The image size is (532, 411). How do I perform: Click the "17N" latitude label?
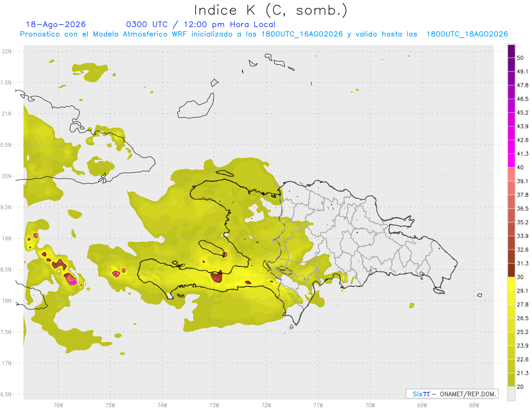[x=7, y=363]
